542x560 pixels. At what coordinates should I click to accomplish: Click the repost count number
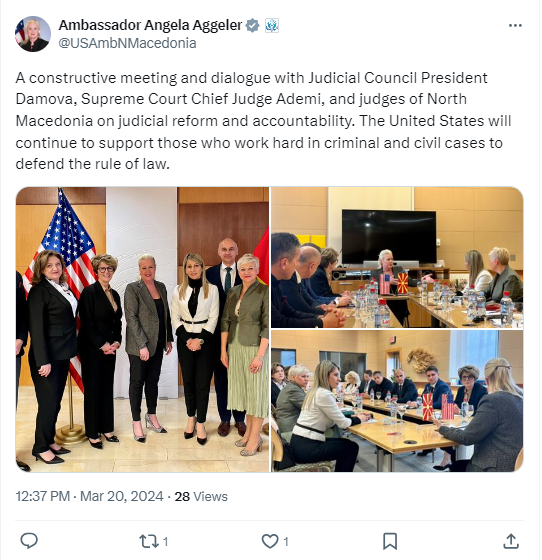pyautogui.click(x=165, y=542)
